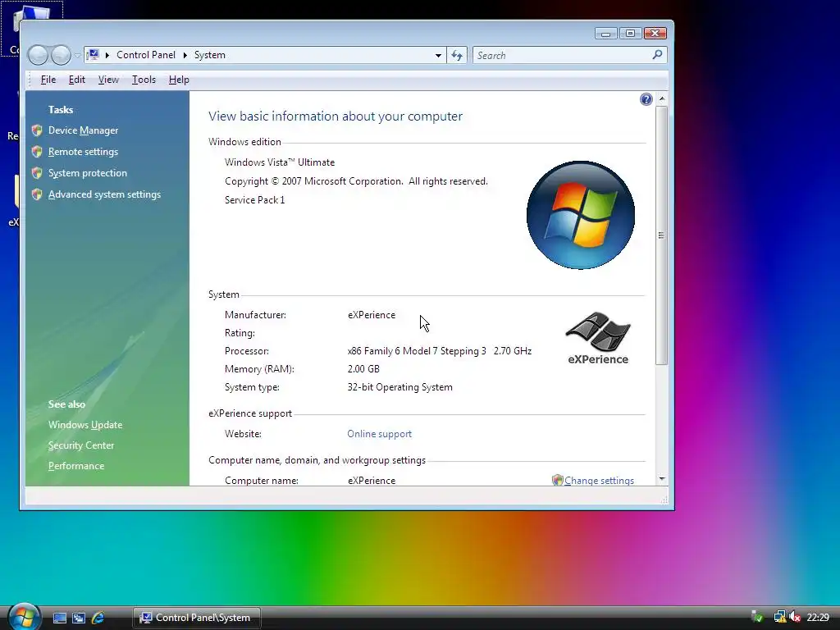
Task: Minimize the System window
Action: [x=606, y=34]
